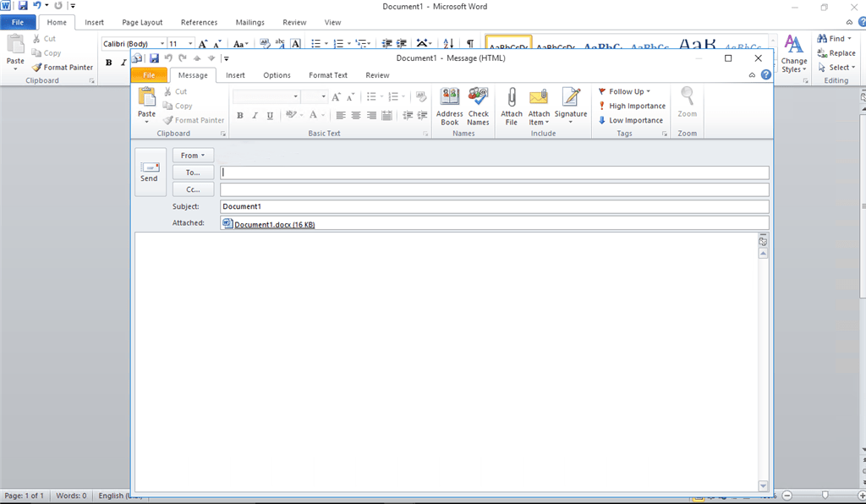866x504 pixels.
Task: Switch to Format Text tab
Action: [x=328, y=75]
